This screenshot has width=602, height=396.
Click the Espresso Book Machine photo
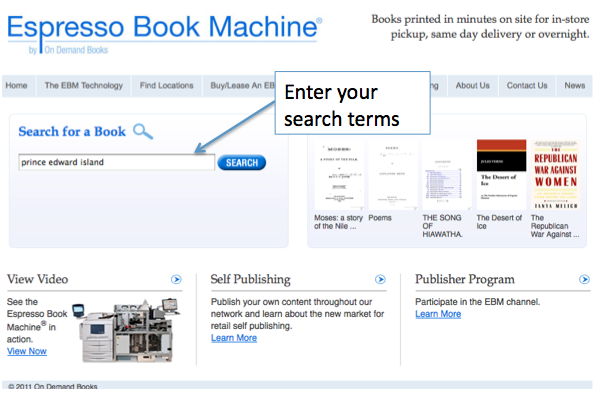[127, 330]
